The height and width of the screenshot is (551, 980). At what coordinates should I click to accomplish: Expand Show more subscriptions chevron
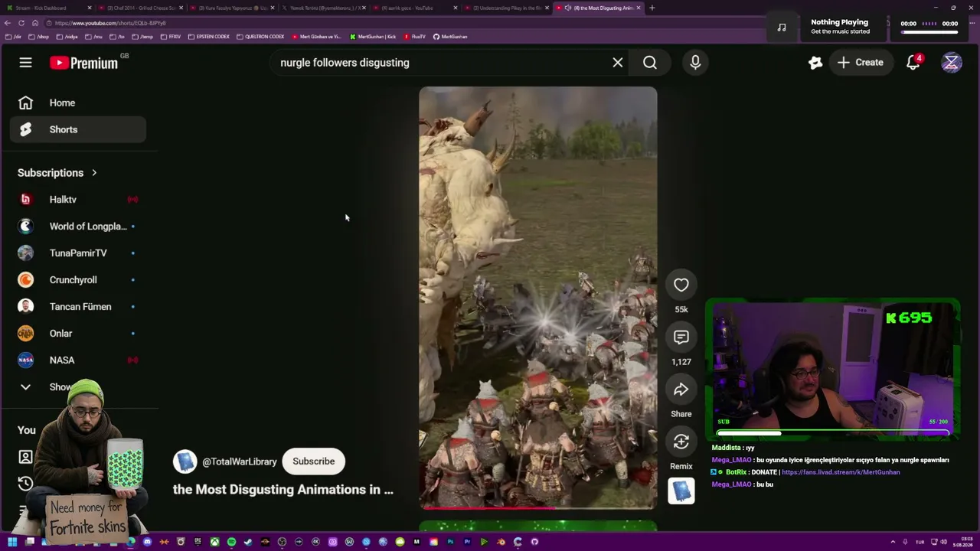[x=25, y=387]
